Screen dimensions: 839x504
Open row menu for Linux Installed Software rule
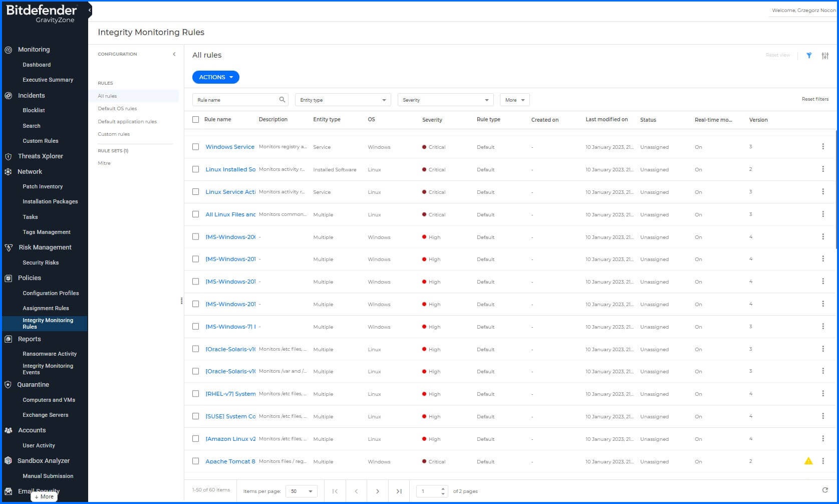pos(823,169)
